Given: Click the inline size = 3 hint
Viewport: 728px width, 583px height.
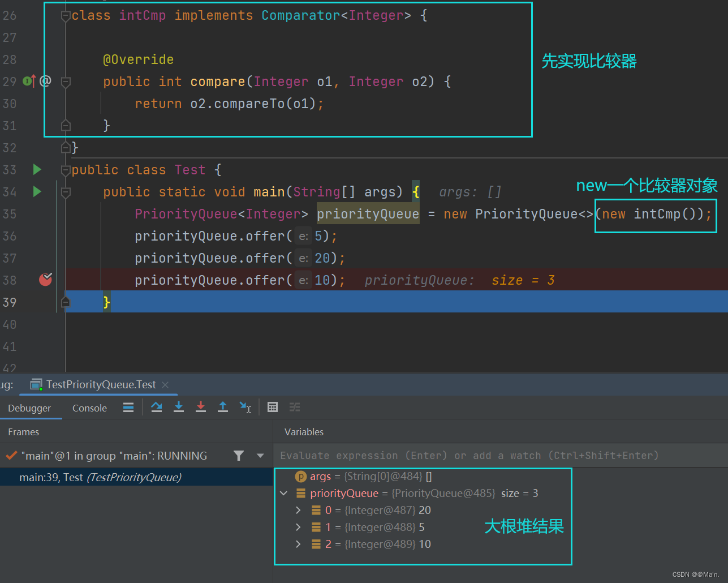Looking at the screenshot, I should tap(523, 280).
